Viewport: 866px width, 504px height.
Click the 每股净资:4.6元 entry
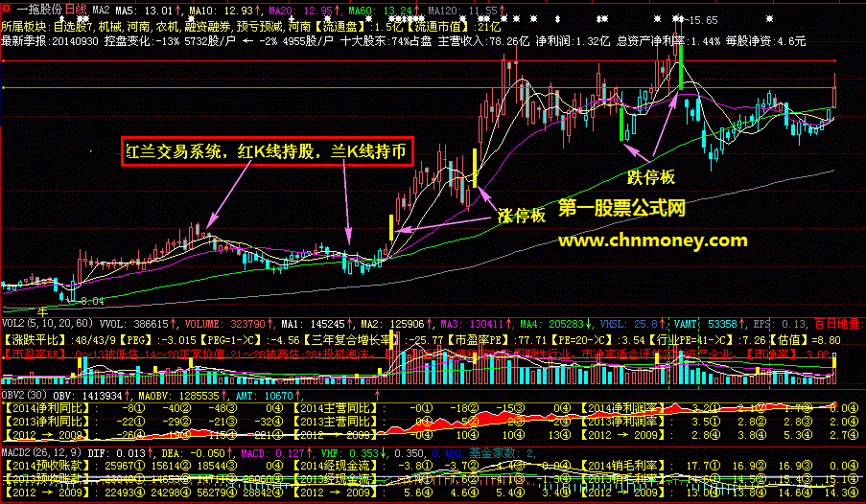[x=765, y=41]
